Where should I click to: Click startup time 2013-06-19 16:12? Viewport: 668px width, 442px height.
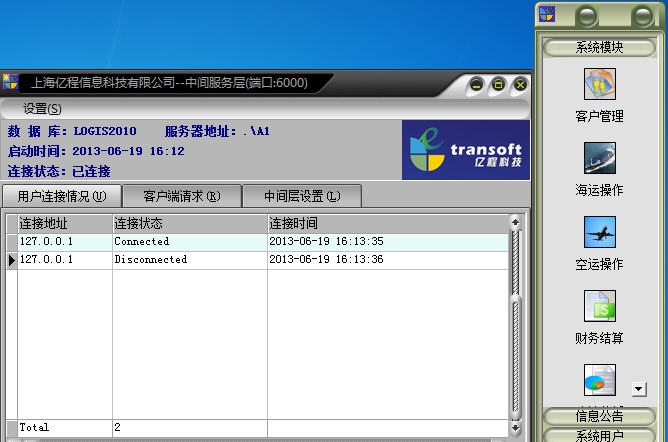[x=128, y=151]
